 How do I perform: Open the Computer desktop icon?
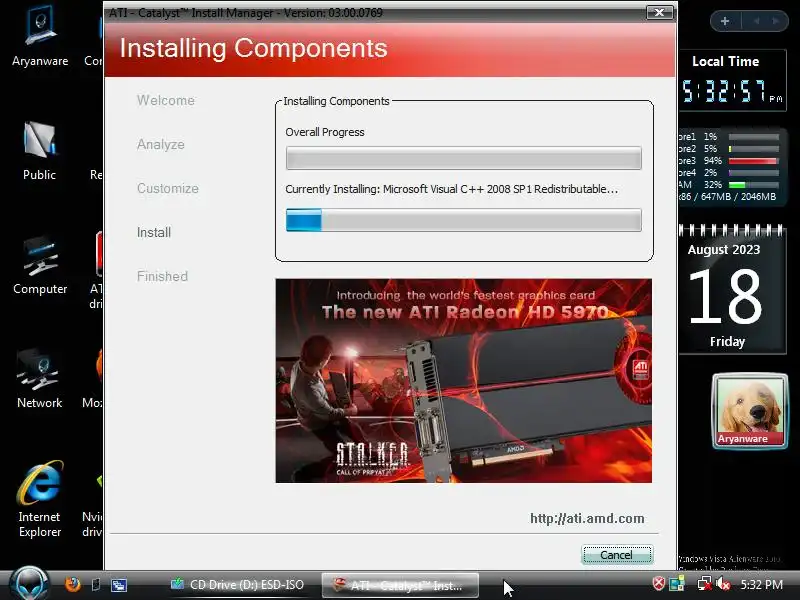click(x=40, y=265)
